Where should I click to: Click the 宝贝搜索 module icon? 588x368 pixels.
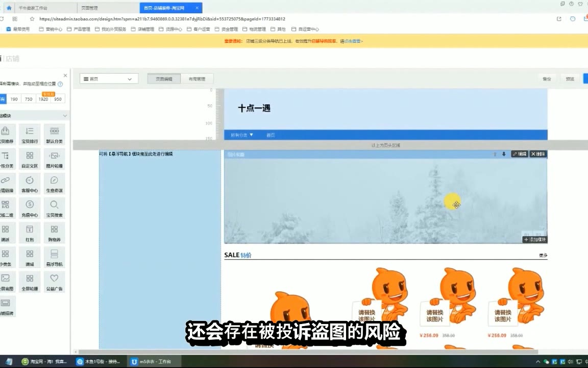tap(54, 205)
